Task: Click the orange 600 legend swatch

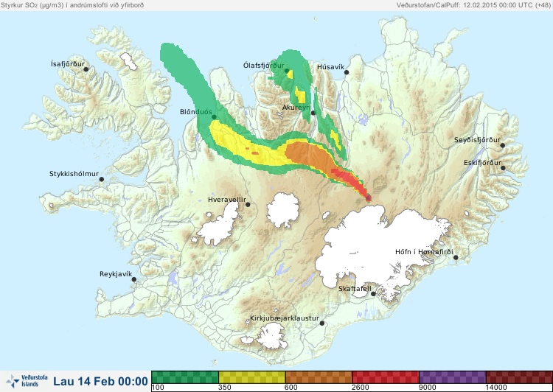Action: point(319,377)
